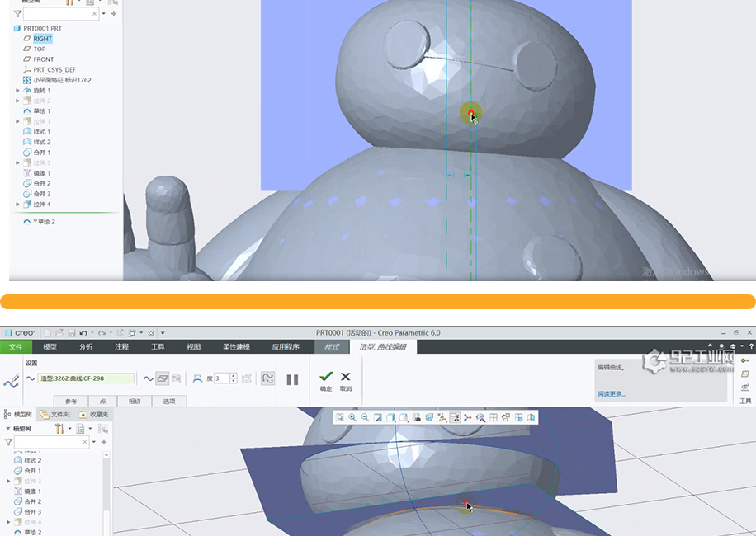756x536 pixels.
Task: Click the Perspective View icon
Action: pyautogui.click(x=429, y=417)
